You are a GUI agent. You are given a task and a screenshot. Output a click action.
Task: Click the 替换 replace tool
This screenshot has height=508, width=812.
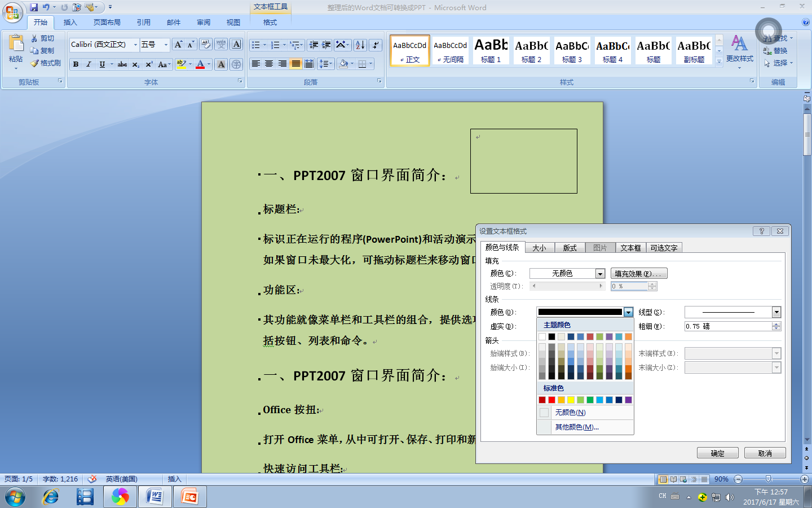[776, 51]
